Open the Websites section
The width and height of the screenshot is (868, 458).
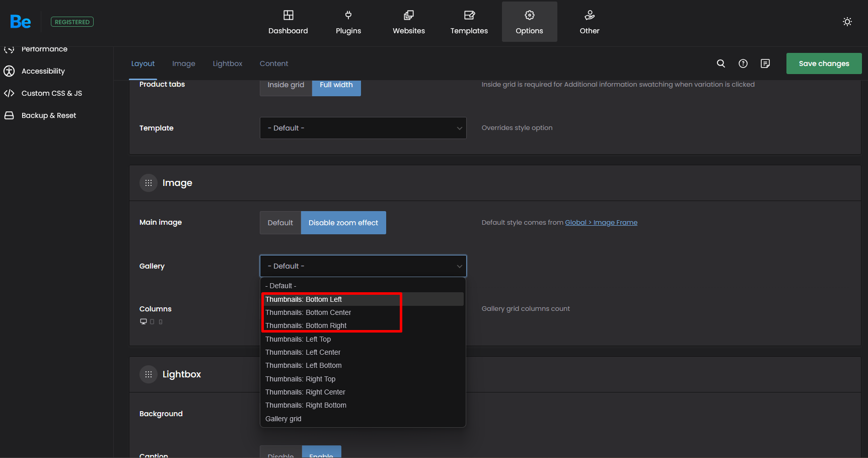(x=409, y=22)
